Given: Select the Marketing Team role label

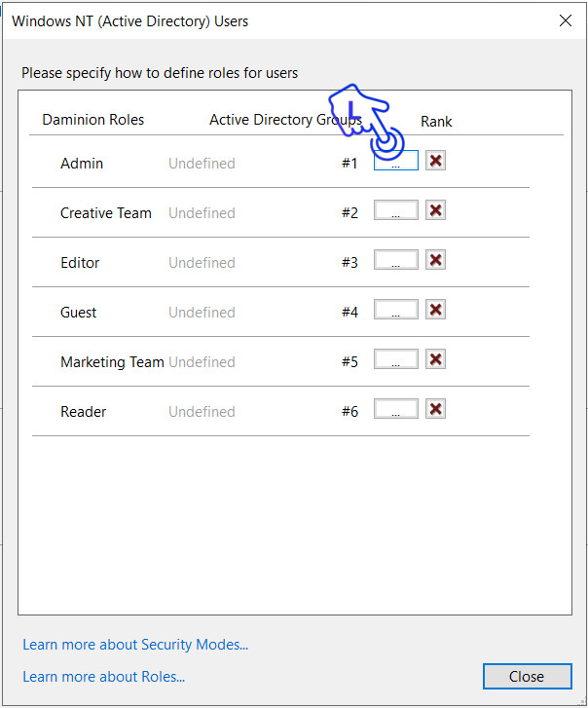Looking at the screenshot, I should coord(112,362).
